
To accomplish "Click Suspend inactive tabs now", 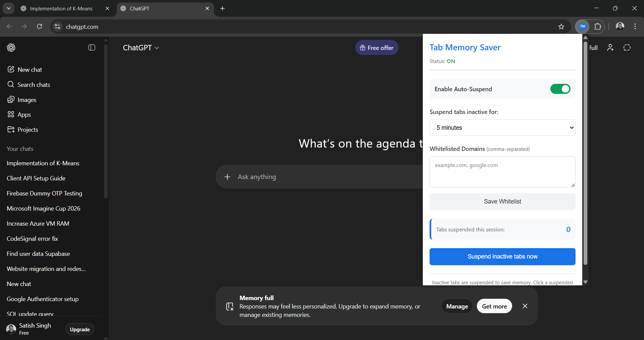I will 502,257.
